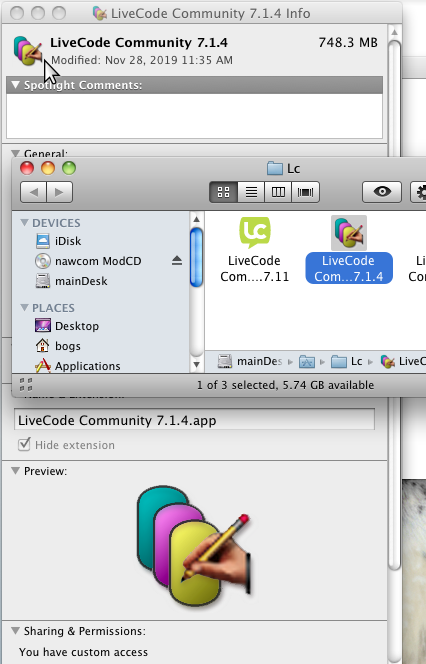
Task: Collapse the Preview section
Action: point(15,471)
